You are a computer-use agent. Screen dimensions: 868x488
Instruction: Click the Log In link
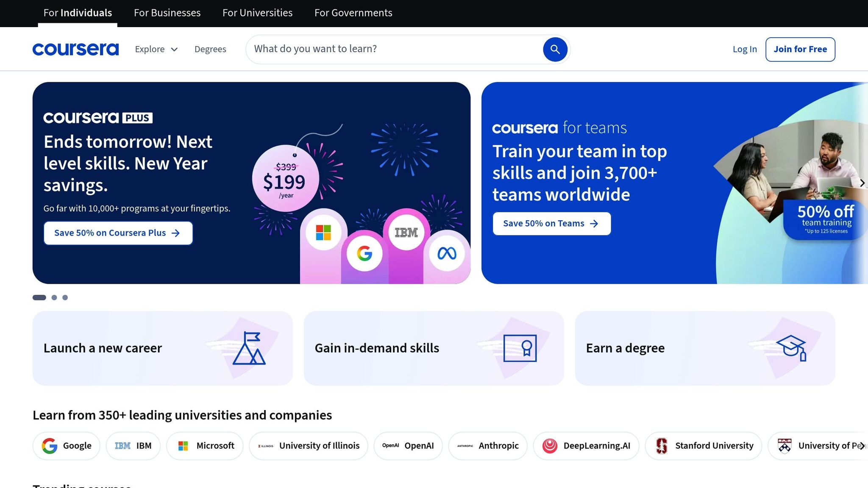[744, 49]
